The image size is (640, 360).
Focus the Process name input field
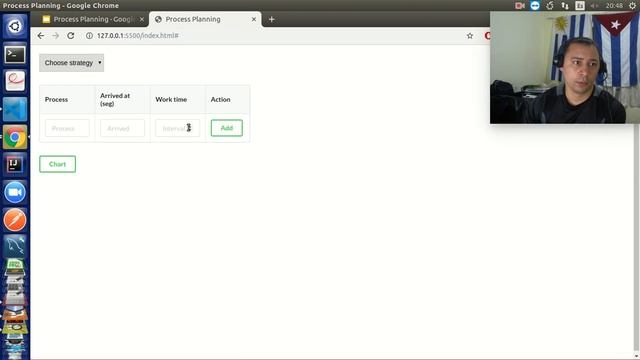[x=67, y=128]
